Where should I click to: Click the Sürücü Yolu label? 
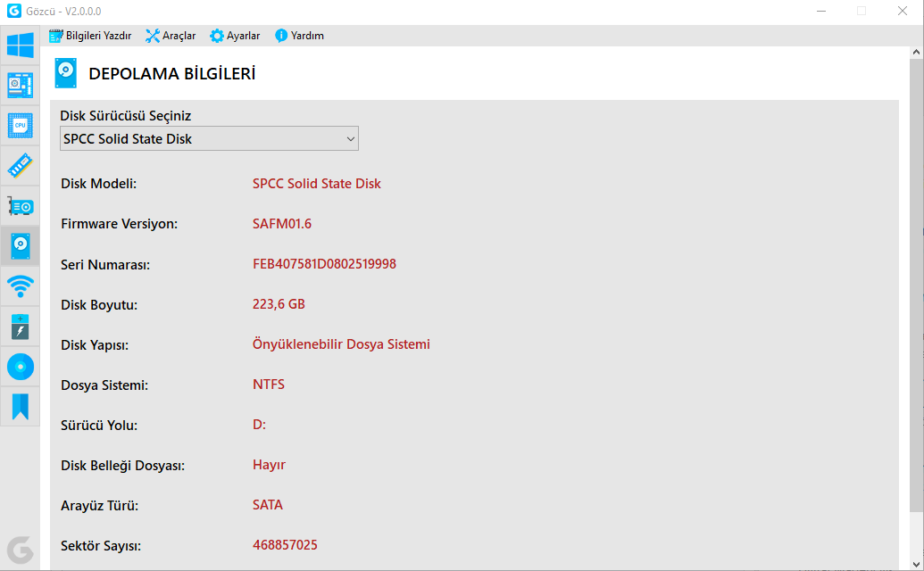click(x=99, y=426)
